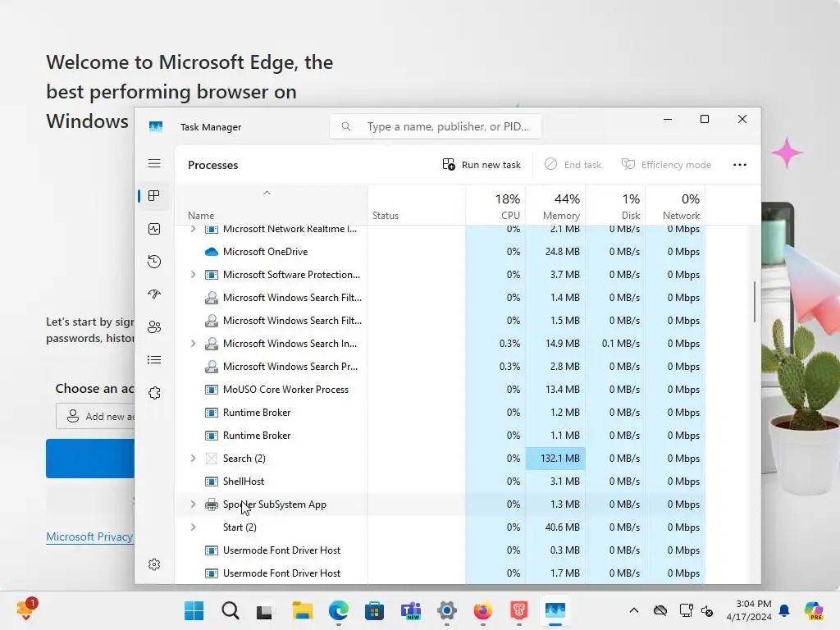
Task: Click Add new account in Edge window
Action: click(95, 416)
